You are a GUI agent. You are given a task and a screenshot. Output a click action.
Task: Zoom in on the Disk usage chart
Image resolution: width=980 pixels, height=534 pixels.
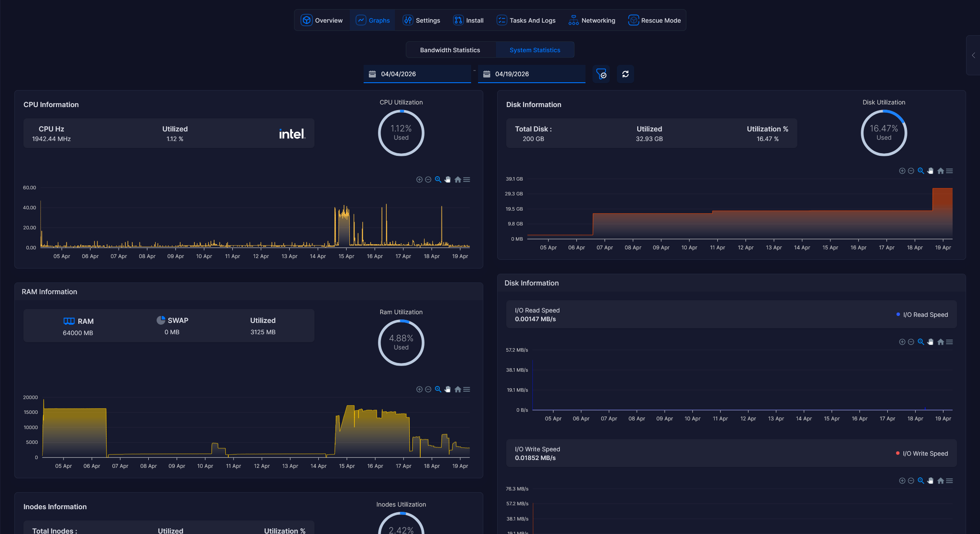pos(902,171)
